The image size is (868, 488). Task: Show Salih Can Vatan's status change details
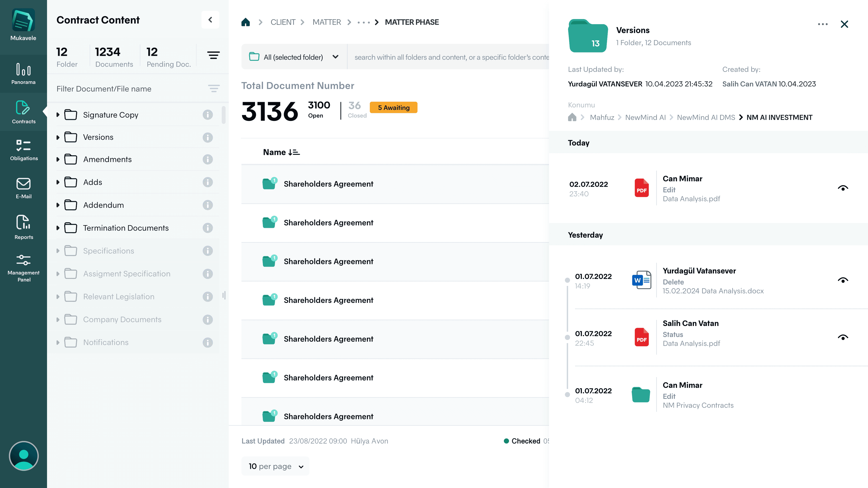point(843,338)
